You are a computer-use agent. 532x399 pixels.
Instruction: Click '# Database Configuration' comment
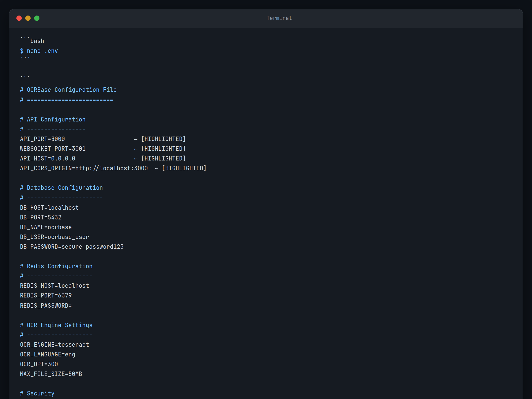[62, 188]
